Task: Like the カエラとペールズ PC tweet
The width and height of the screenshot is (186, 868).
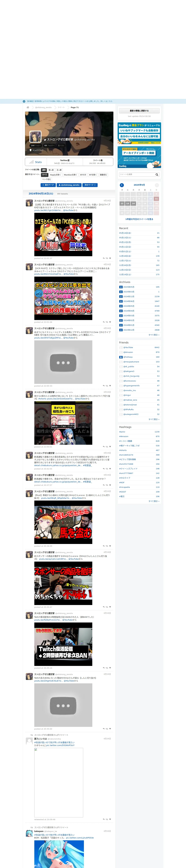Action: point(110,258)
